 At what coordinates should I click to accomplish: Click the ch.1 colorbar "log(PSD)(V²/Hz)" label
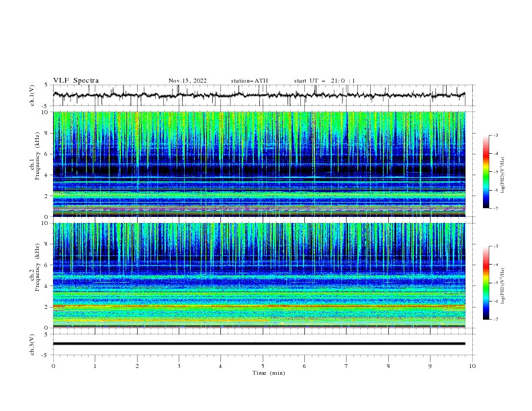coord(503,175)
